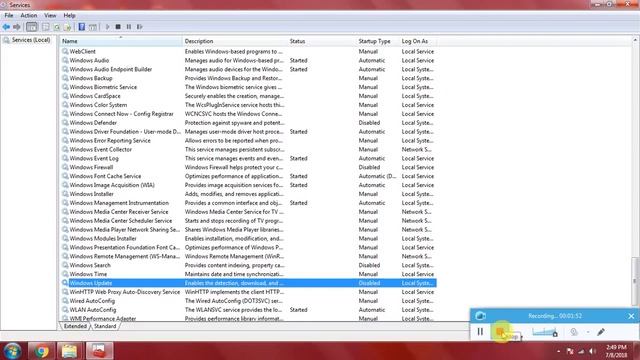Image resolution: width=640 pixels, height=360 pixels.
Task: Open the Action menu
Action: (x=29, y=16)
